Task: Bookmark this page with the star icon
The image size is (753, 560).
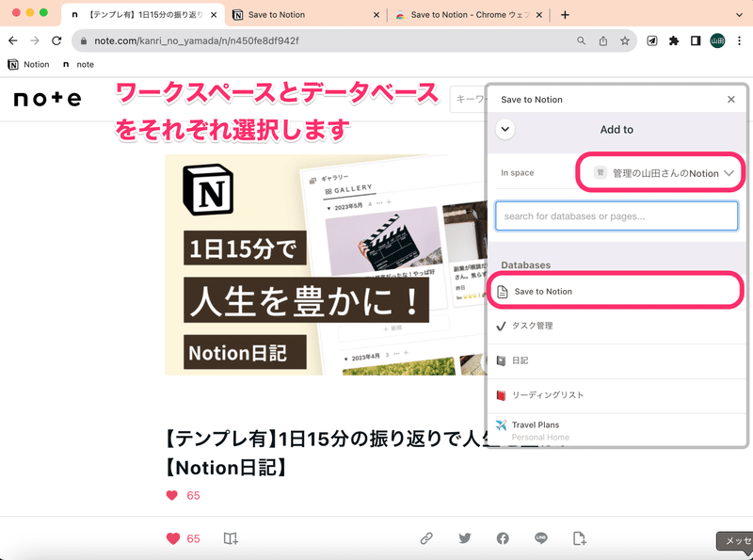Action: pyautogui.click(x=625, y=40)
